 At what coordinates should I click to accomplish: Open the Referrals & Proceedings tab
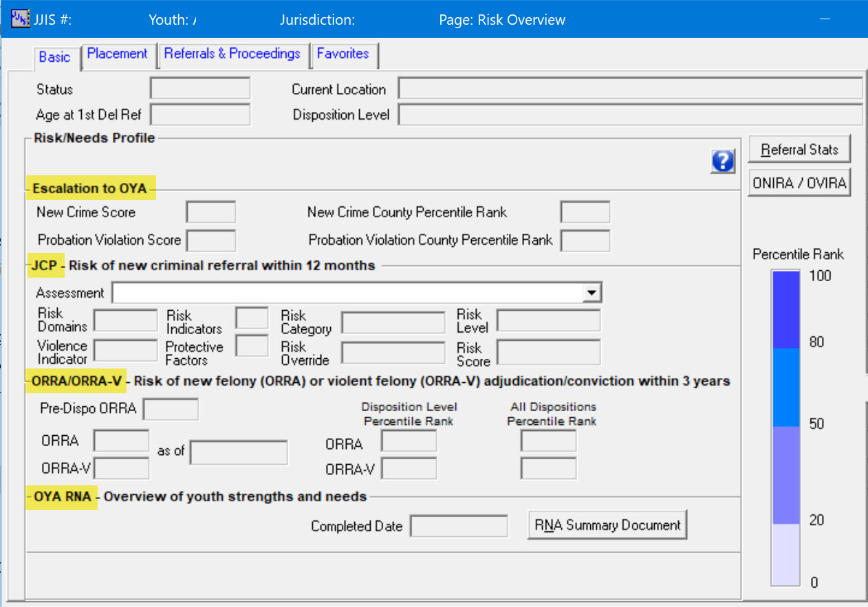coord(232,54)
